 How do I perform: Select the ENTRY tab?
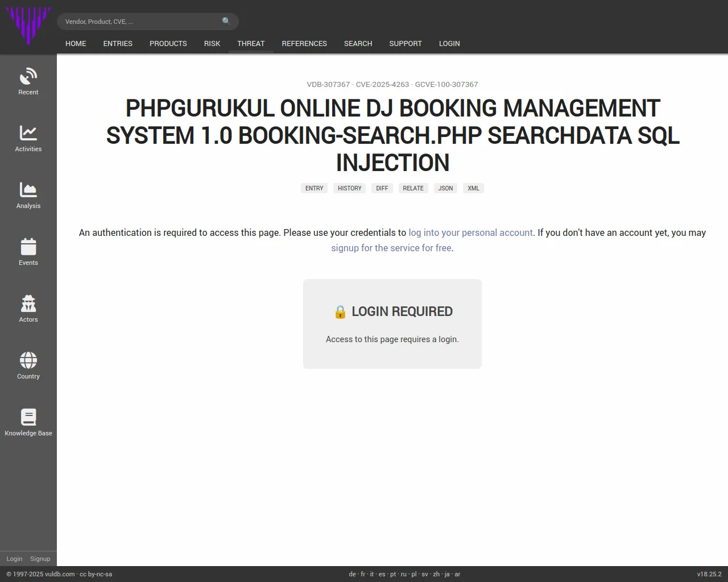(x=314, y=188)
